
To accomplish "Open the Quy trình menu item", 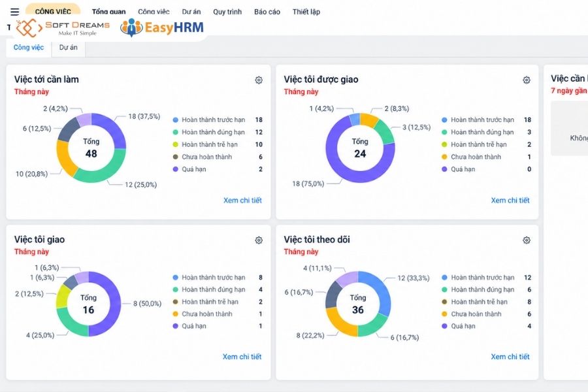I will [x=227, y=12].
